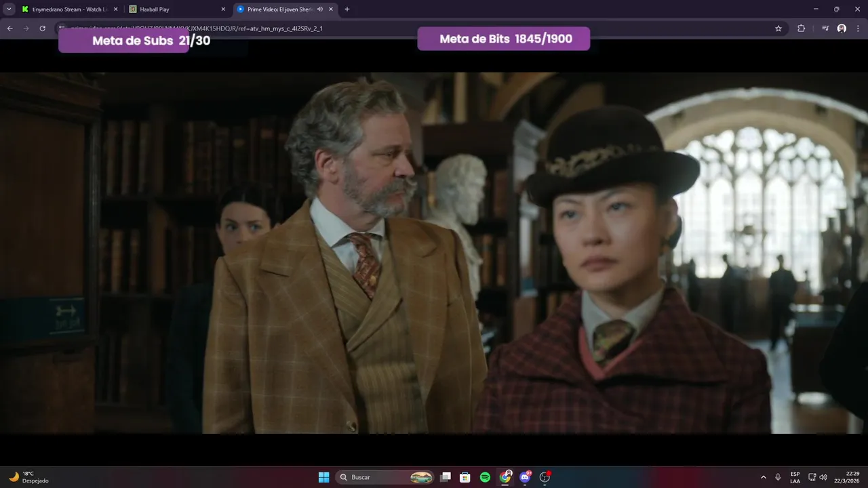Viewport: 868px width, 488px height.
Task: Click the video player to pause playback
Action: click(x=434, y=252)
